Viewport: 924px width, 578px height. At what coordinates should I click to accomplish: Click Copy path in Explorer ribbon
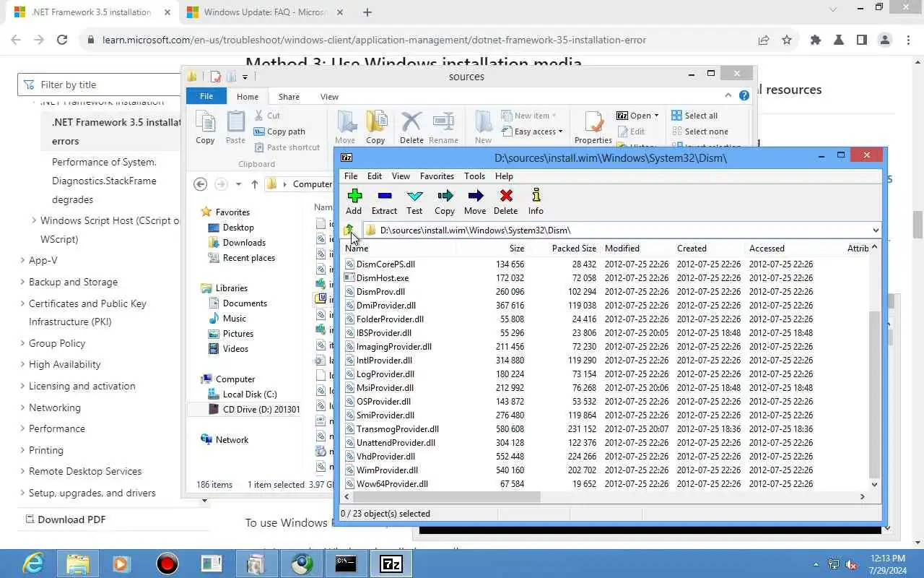click(x=279, y=131)
